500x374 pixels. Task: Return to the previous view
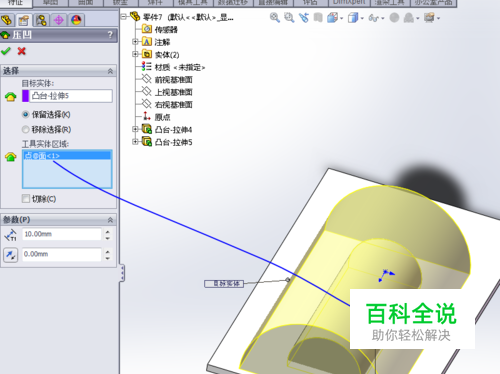(x=304, y=17)
